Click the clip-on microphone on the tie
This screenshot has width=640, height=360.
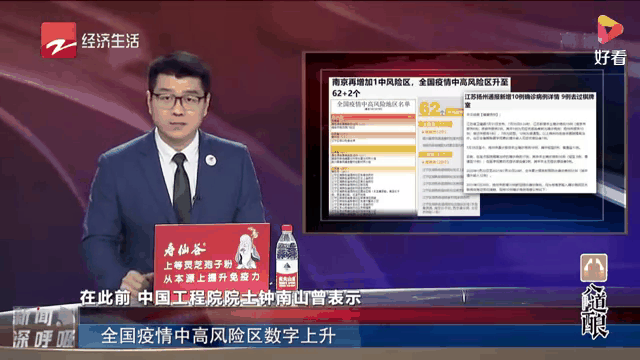(x=197, y=199)
